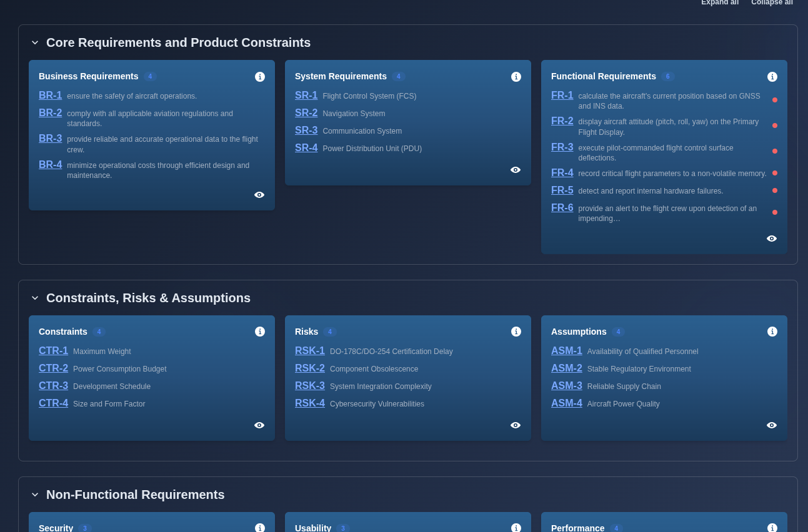Screen dimensions: 808x532
Task: Open info icon for System Requirements card
Action: coord(516,77)
